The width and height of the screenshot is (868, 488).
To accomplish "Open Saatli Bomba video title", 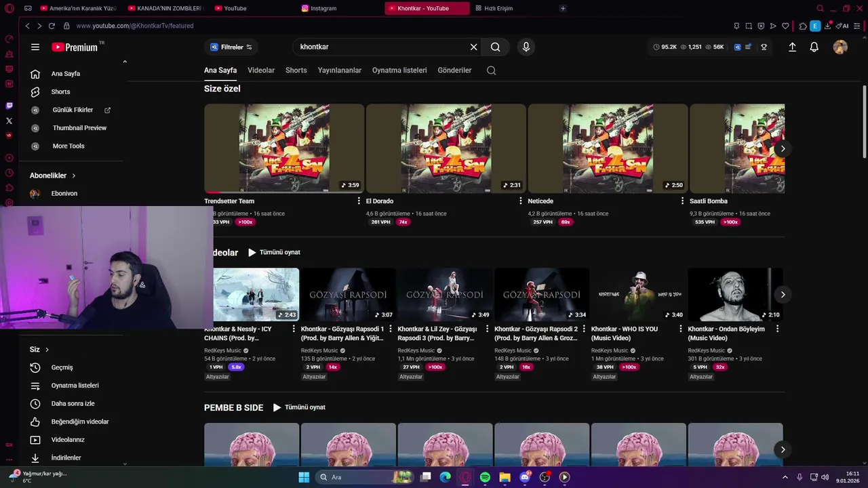I will pyautogui.click(x=709, y=201).
